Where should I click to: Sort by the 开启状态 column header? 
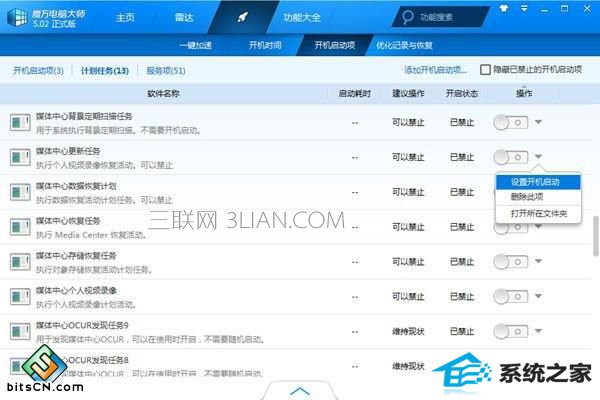point(462,93)
